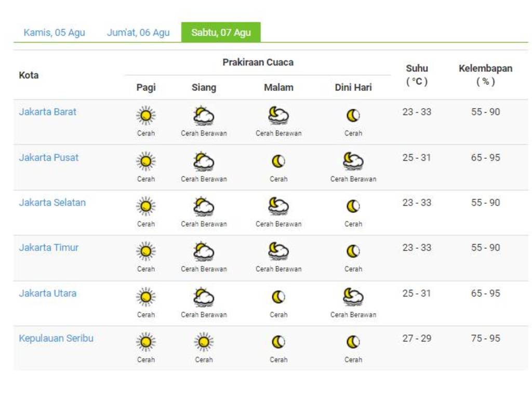
Task: Click Jakarta Barat morning sunny icon
Action: (146, 116)
